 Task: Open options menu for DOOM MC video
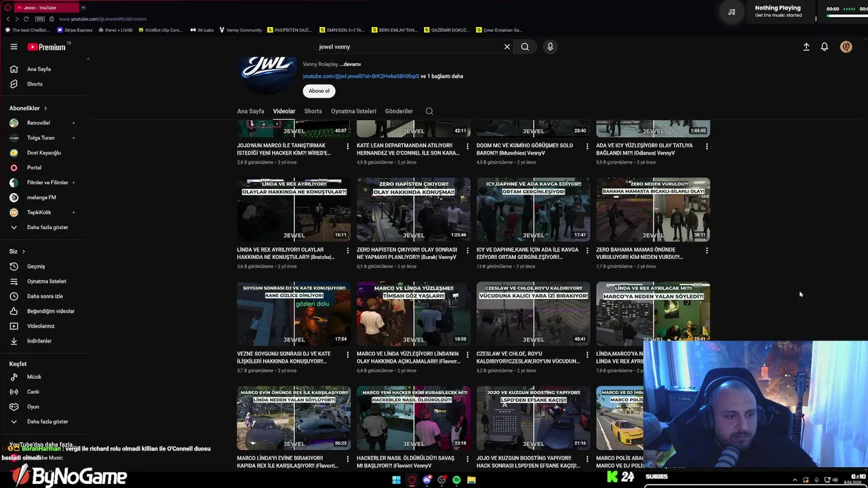click(587, 146)
